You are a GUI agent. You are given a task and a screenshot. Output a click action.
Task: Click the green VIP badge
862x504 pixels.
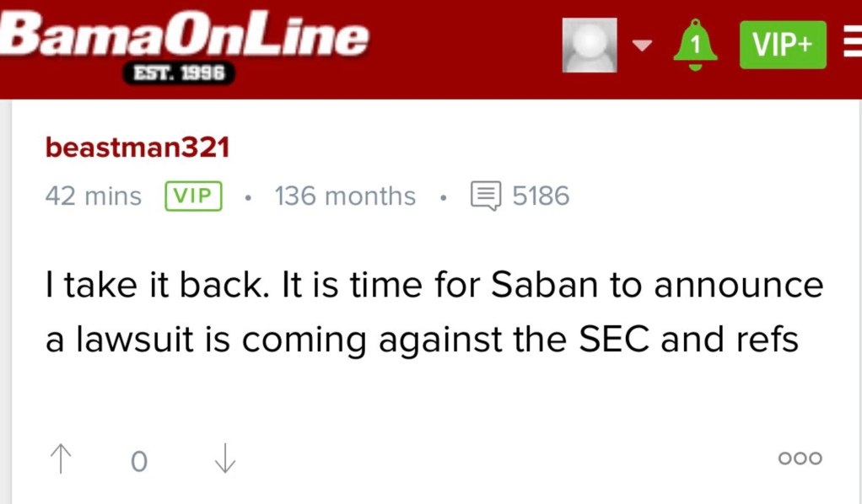point(193,196)
